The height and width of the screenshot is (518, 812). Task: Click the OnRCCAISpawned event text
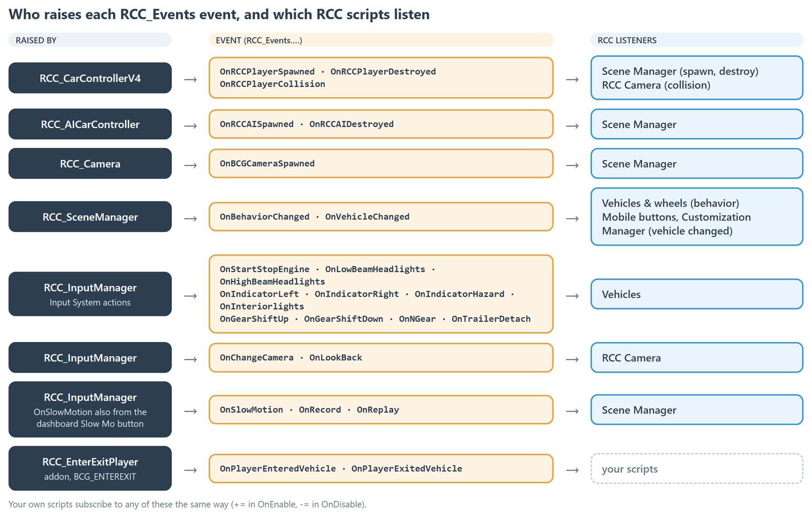[x=257, y=124]
